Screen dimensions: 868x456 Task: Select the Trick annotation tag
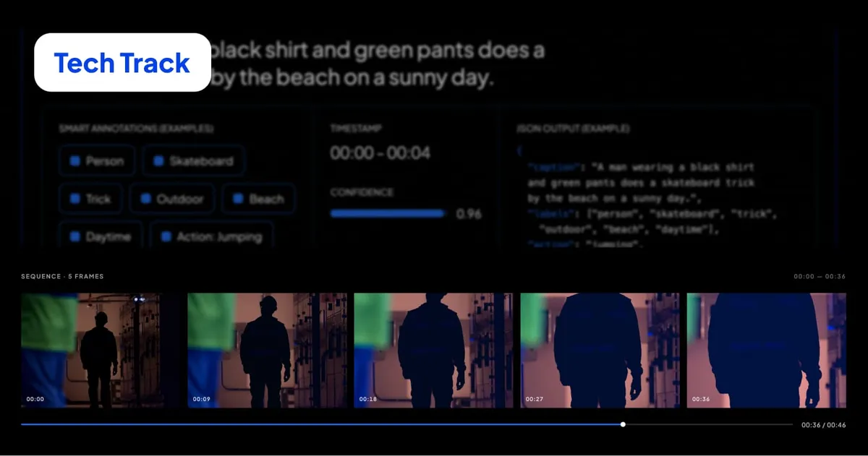pyautogui.click(x=90, y=199)
